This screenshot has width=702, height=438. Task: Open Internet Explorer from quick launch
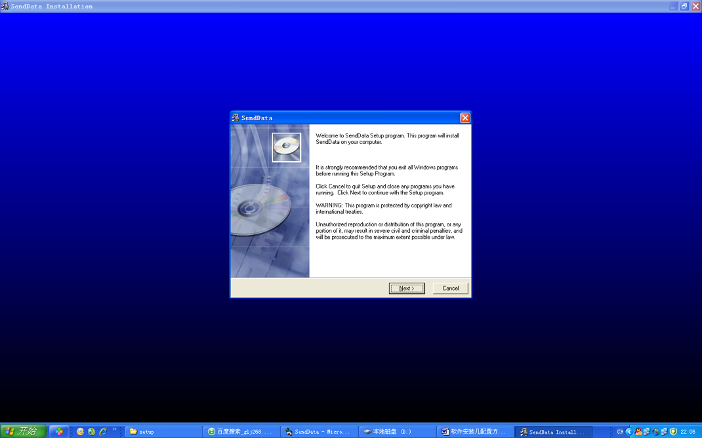click(x=103, y=432)
